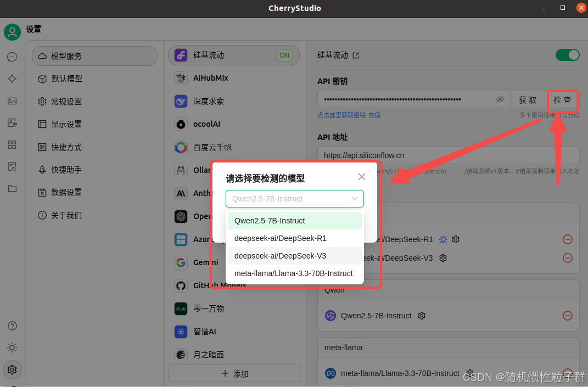Open the image painting sidebar icon

[12, 101]
